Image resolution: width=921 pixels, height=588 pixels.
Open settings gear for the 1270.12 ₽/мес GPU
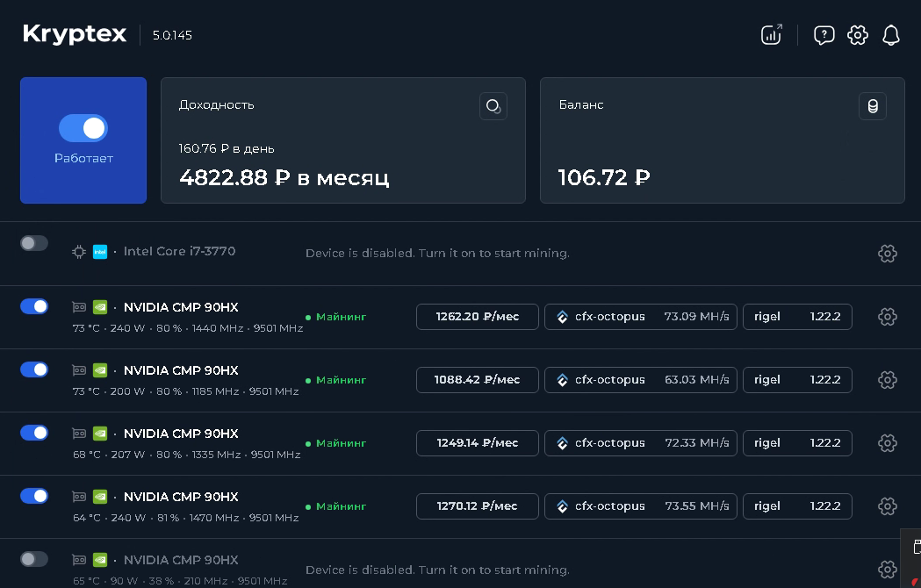[x=887, y=506]
